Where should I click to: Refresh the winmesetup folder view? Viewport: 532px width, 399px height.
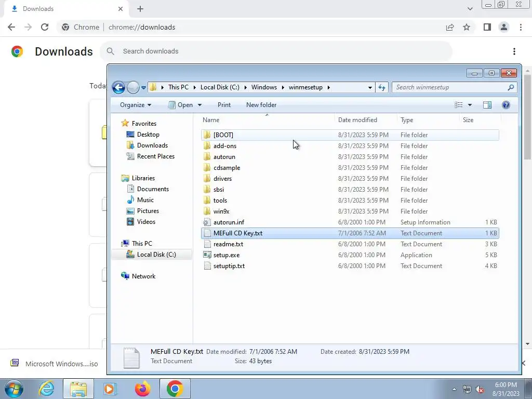point(382,87)
